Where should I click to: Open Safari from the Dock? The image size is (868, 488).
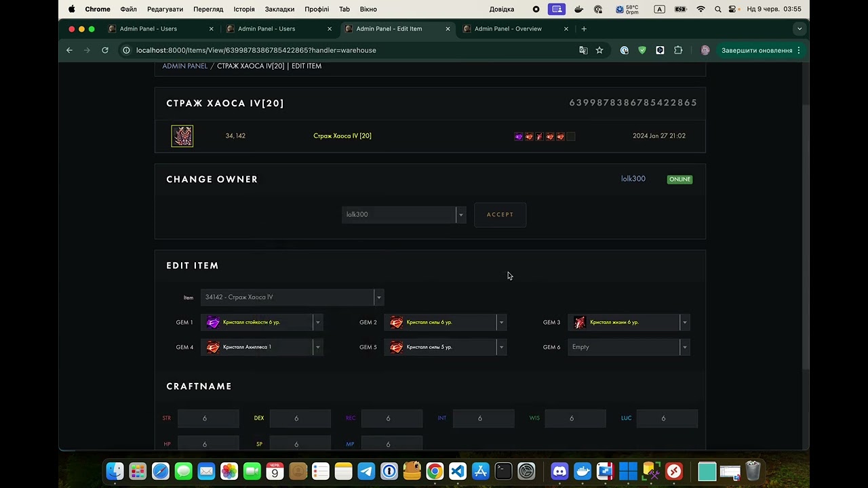point(161,471)
